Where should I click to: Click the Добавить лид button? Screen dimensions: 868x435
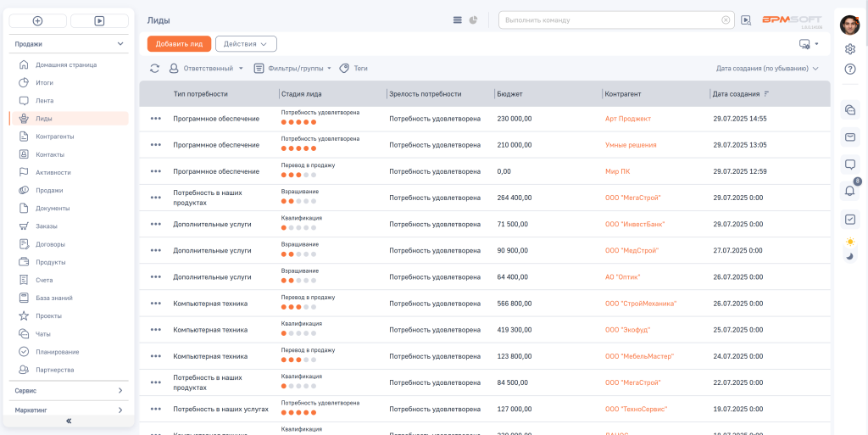179,44
